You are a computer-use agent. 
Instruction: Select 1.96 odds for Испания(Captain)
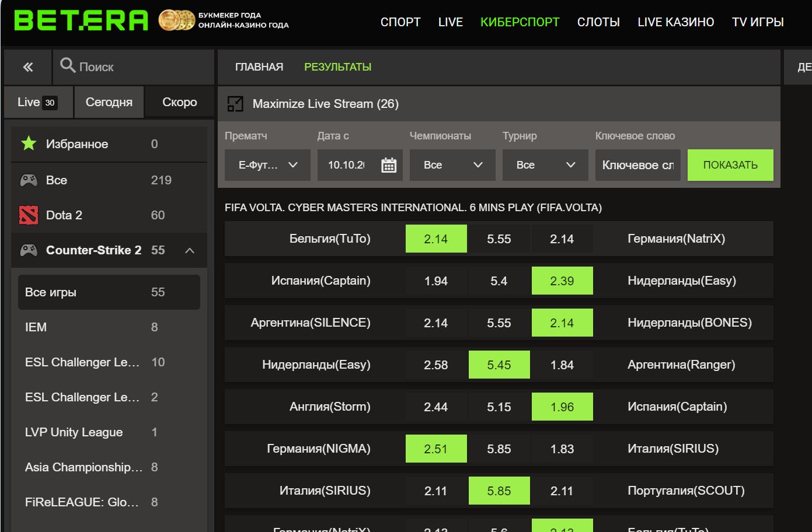tap(562, 407)
